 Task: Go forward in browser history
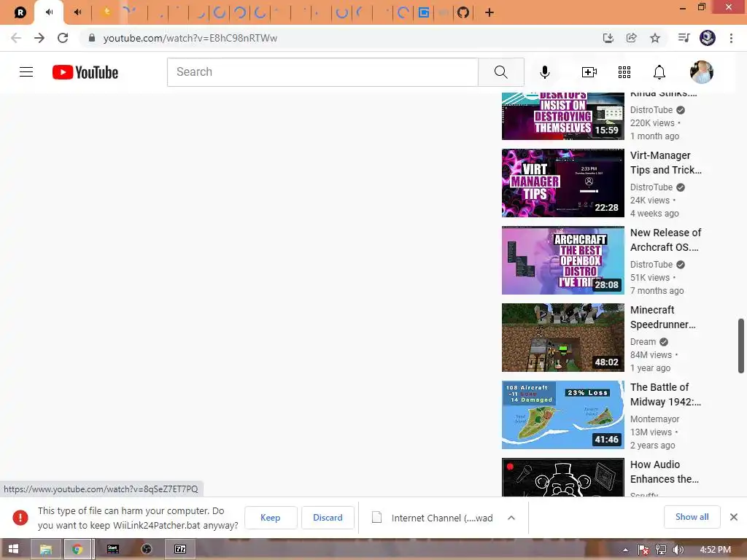39,38
